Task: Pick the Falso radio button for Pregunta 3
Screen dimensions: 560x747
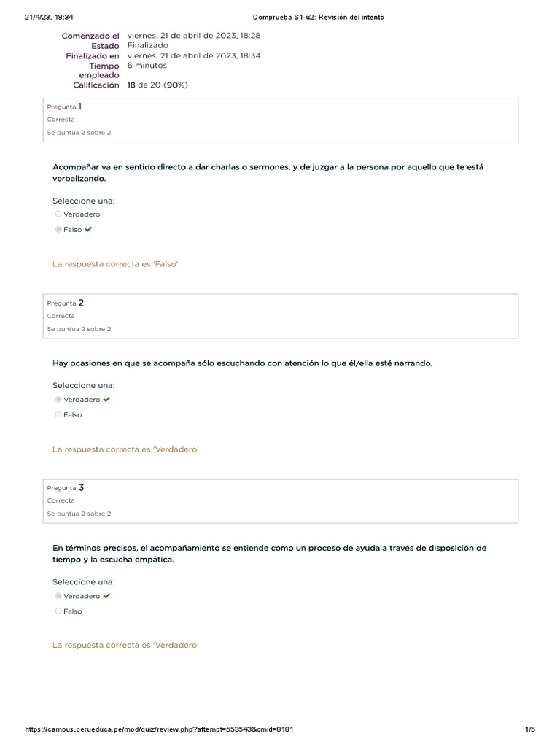Action: click(x=58, y=611)
